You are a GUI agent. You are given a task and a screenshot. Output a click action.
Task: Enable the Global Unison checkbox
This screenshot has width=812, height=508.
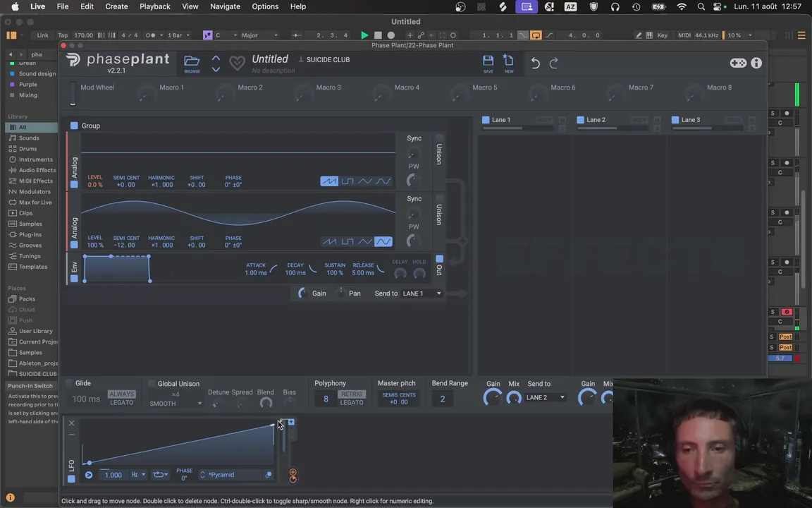pos(152,384)
